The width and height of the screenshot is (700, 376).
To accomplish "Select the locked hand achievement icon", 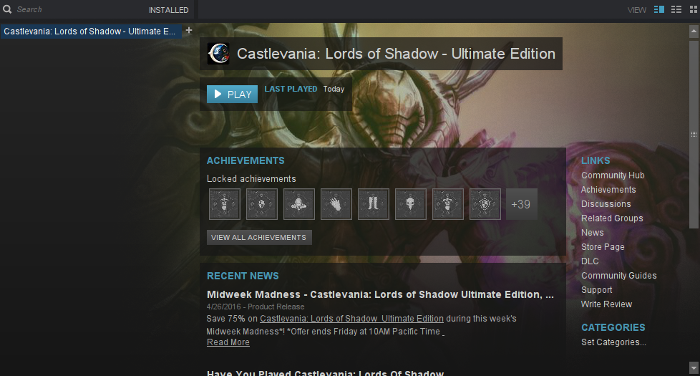I will click(336, 204).
